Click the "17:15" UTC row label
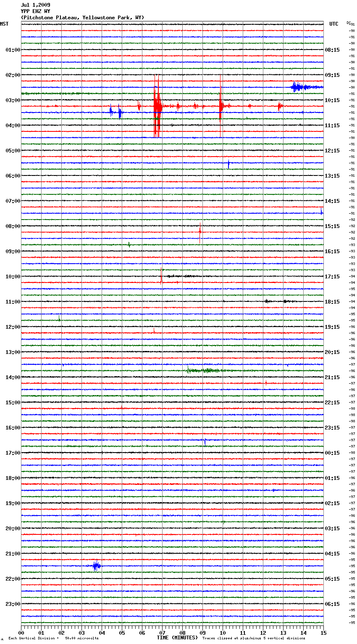Image resolution: width=357 pixels, height=644 pixels. (332, 276)
